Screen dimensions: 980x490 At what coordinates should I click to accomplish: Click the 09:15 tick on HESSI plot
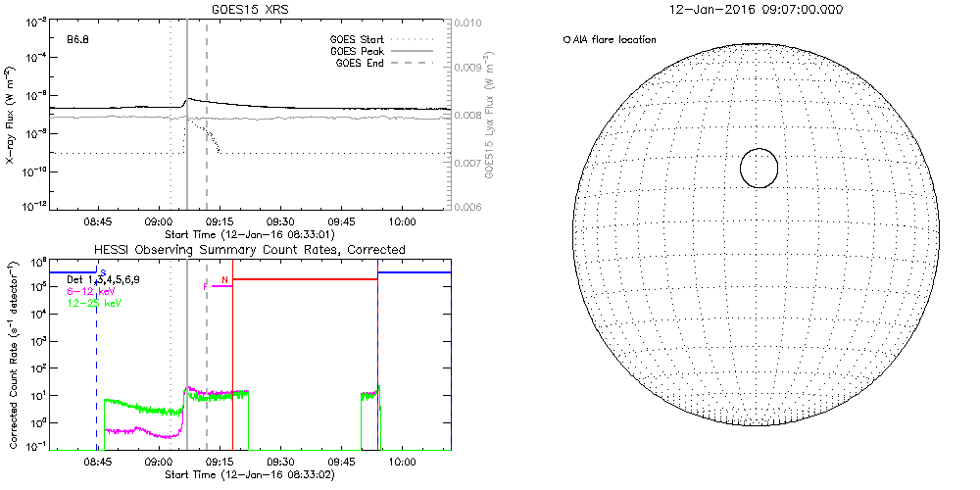[x=219, y=464]
